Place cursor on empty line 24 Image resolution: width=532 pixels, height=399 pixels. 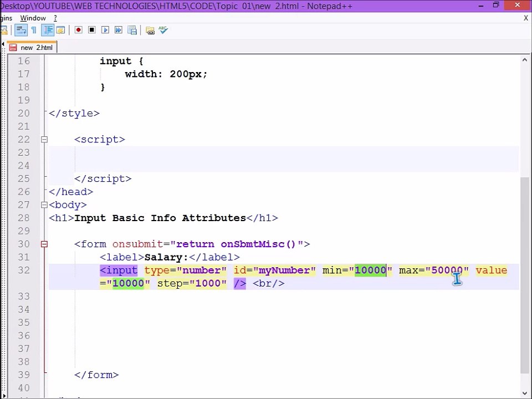(284, 166)
